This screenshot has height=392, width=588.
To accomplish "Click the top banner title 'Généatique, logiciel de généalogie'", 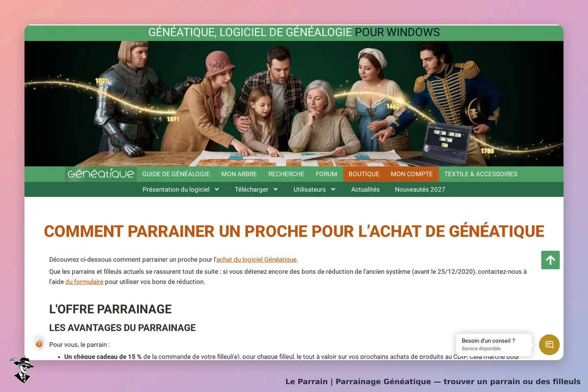I will point(250,32).
